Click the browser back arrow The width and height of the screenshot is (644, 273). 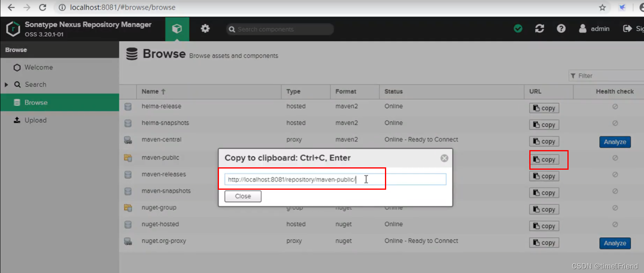[x=11, y=7]
